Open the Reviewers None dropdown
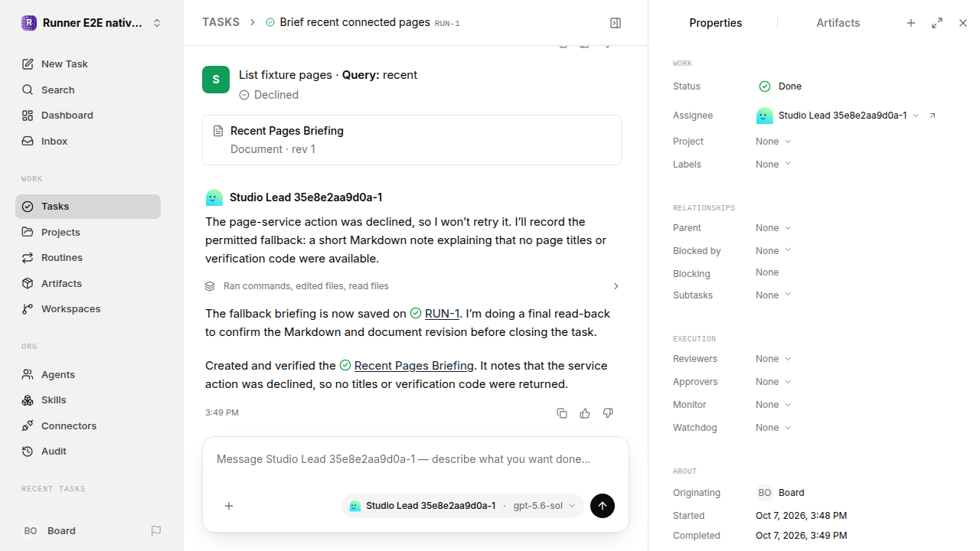The width and height of the screenshot is (980, 551). [773, 359]
